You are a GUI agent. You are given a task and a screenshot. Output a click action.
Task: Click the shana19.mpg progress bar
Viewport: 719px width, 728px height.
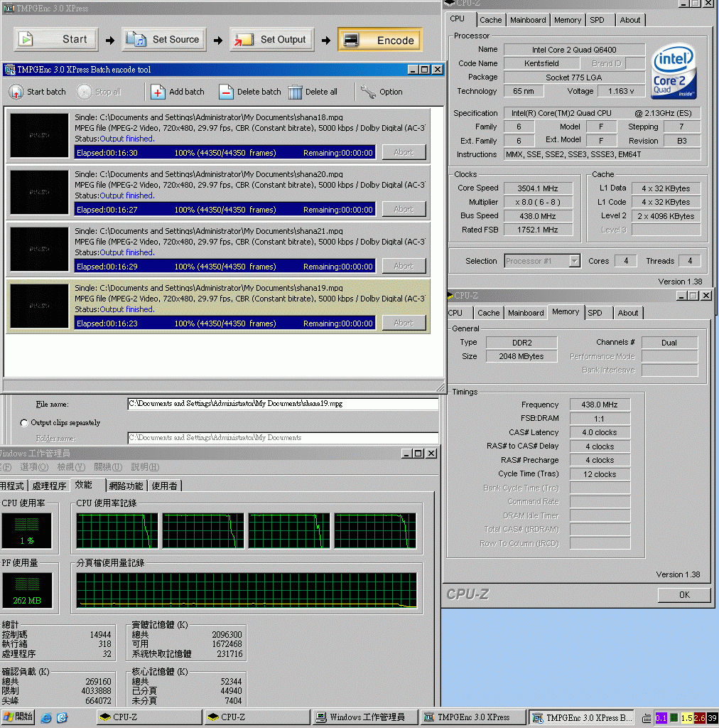pyautogui.click(x=225, y=323)
